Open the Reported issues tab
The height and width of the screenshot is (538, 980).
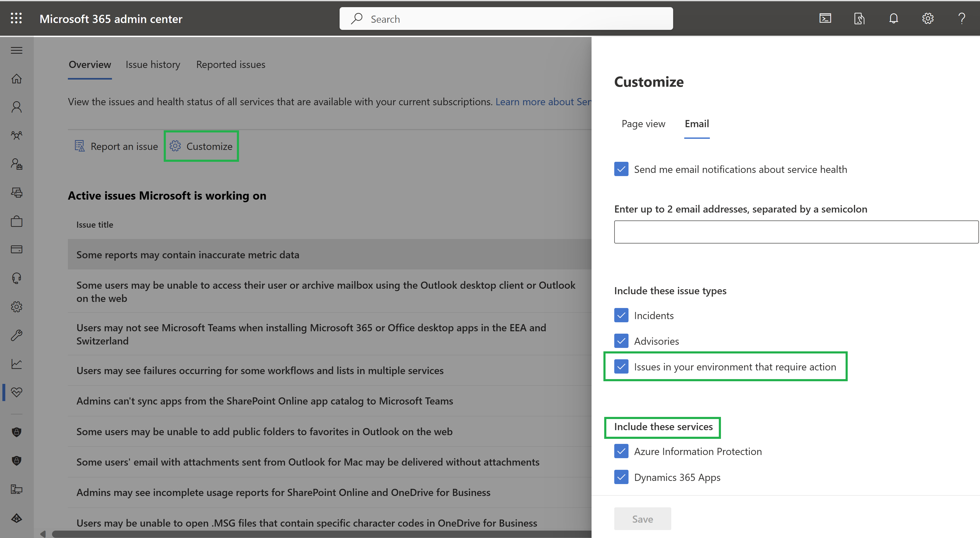pyautogui.click(x=231, y=64)
